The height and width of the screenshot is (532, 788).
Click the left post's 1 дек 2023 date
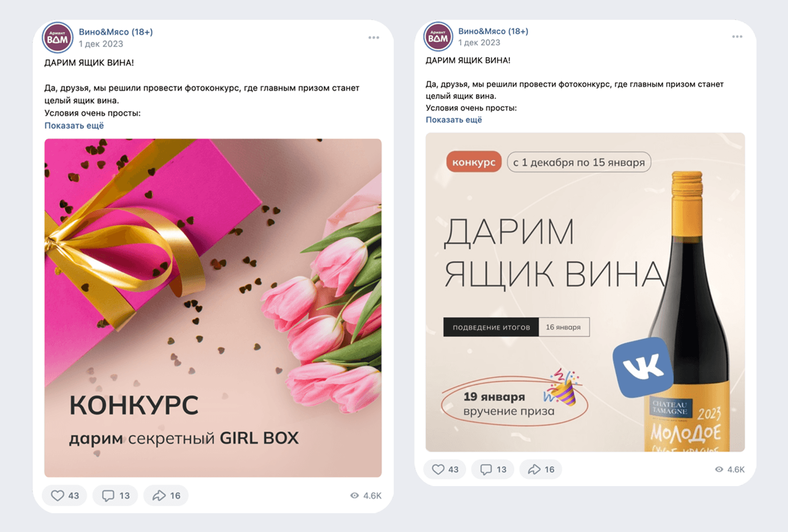[x=101, y=44]
